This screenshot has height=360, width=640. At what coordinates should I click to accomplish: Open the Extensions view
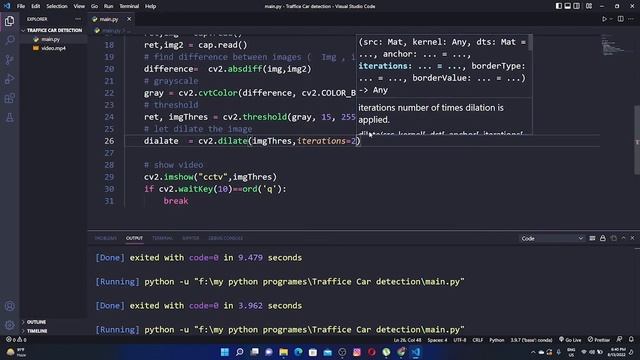click(9, 98)
